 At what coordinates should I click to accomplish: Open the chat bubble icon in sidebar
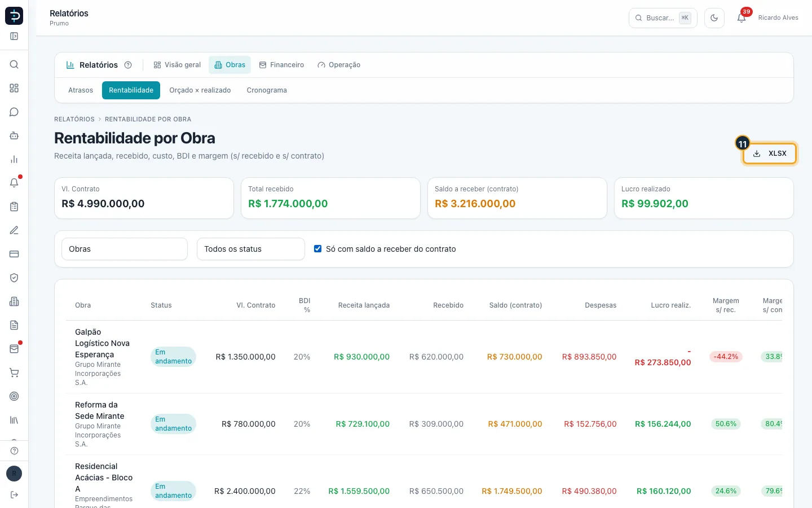coord(14,112)
